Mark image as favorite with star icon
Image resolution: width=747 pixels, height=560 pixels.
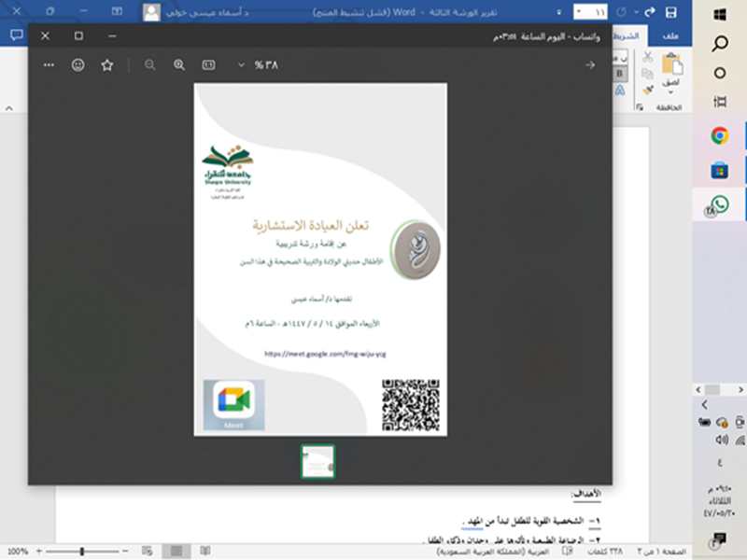click(106, 65)
